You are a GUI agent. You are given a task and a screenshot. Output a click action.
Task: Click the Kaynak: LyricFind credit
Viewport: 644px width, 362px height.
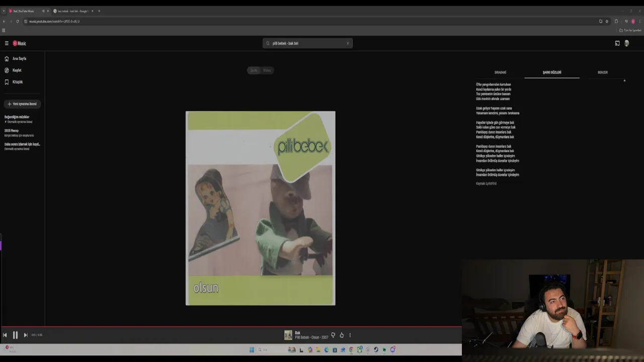point(486,184)
